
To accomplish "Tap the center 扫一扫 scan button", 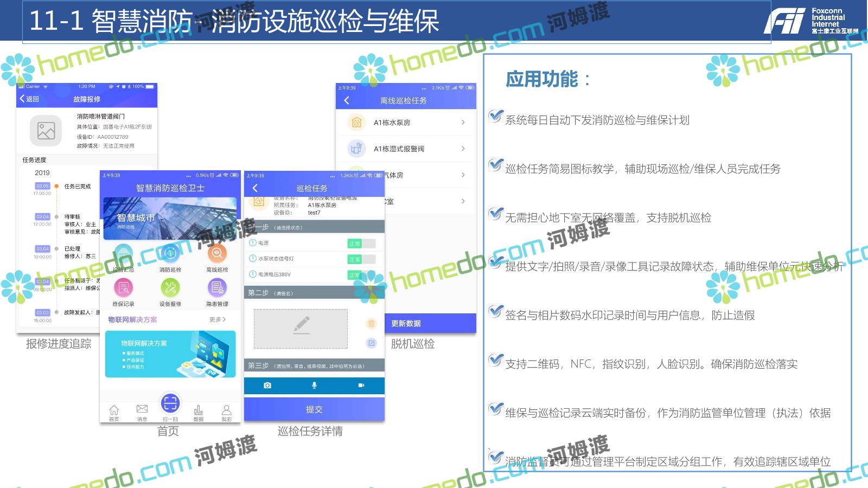I will 170,403.
